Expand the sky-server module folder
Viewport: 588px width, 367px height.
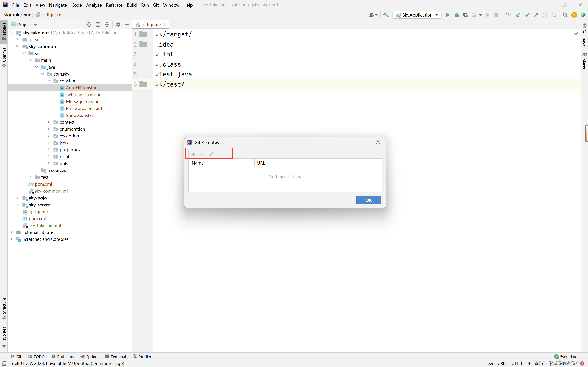tap(17, 205)
